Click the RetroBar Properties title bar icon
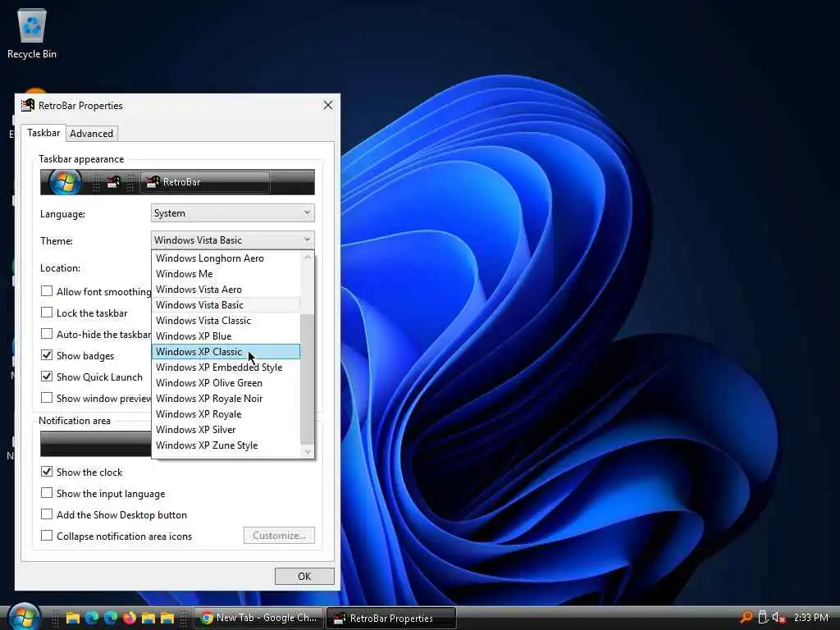The height and width of the screenshot is (630, 840). (x=27, y=105)
